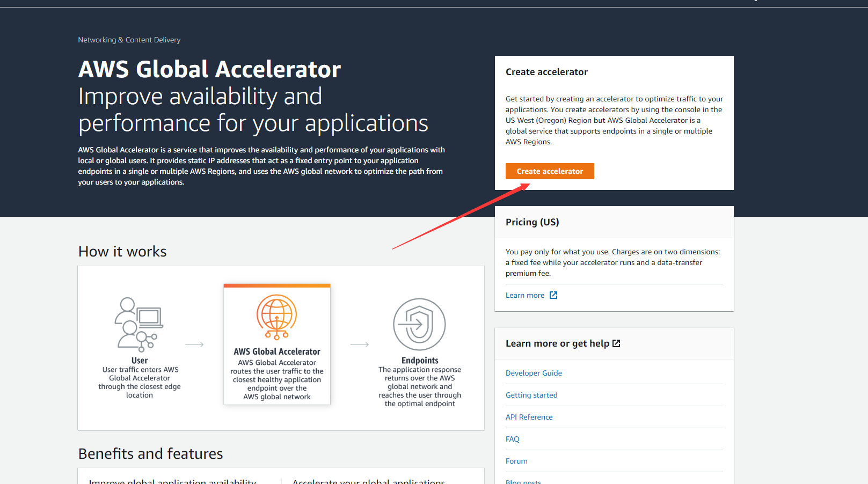Viewport: 868px width, 484px height.
Task: Open the Networking & Content Delivery breadcrumb
Action: tap(129, 40)
